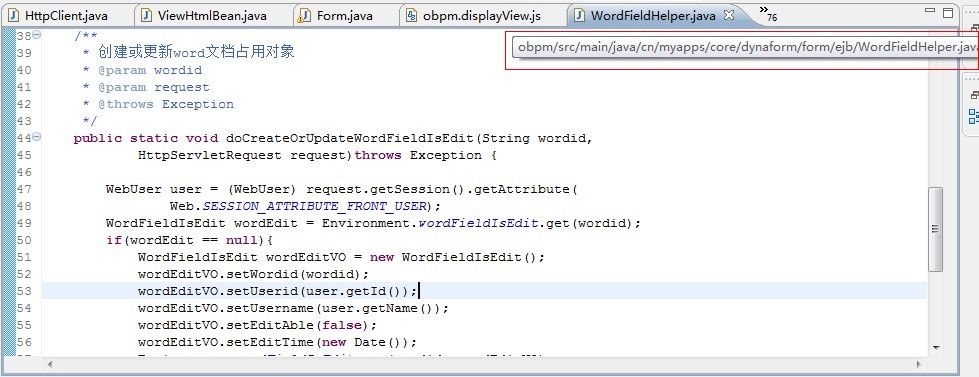The height and width of the screenshot is (377, 979).
Task: Click line number 53 in the gutter
Action: tap(24, 291)
